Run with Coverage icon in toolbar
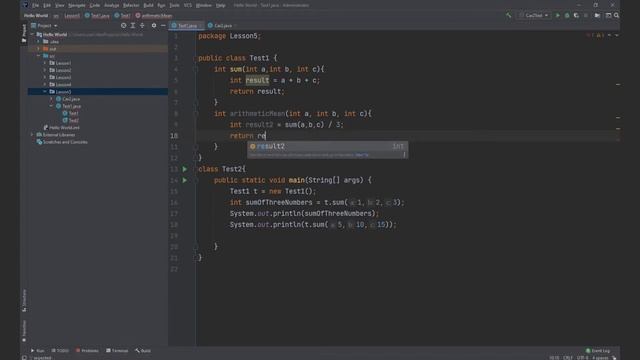640x360 pixels. pos(576,16)
